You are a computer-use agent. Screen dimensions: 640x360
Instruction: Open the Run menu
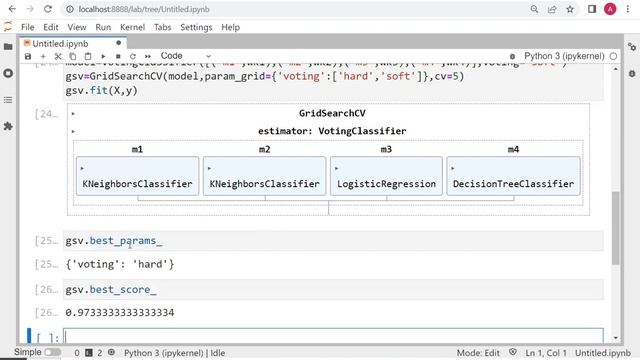tap(103, 27)
